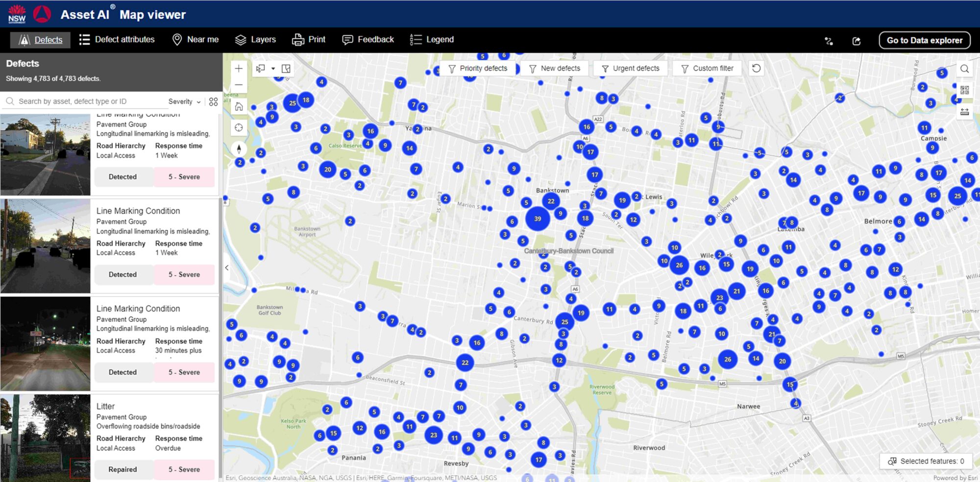Click the share icon in header
Image resolution: width=980 pixels, height=482 pixels.
(x=857, y=41)
